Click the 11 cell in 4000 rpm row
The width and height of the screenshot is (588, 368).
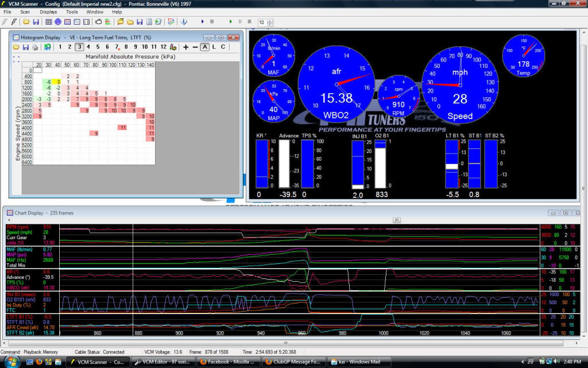click(x=122, y=128)
